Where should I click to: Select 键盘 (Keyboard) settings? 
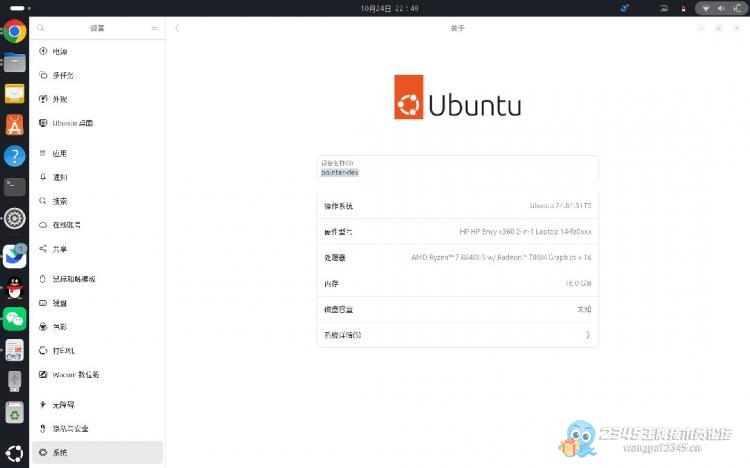pyautogui.click(x=60, y=303)
